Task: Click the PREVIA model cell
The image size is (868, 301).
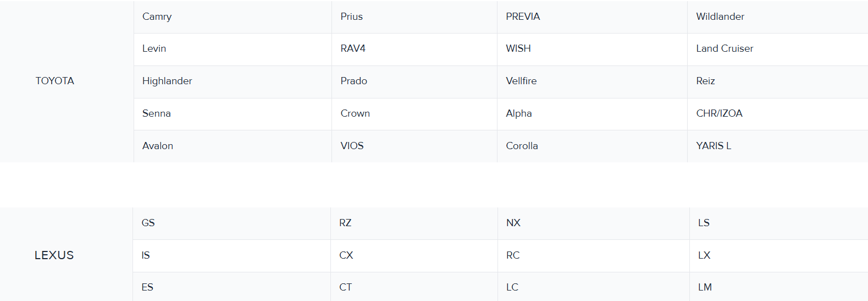Action: [x=523, y=17]
